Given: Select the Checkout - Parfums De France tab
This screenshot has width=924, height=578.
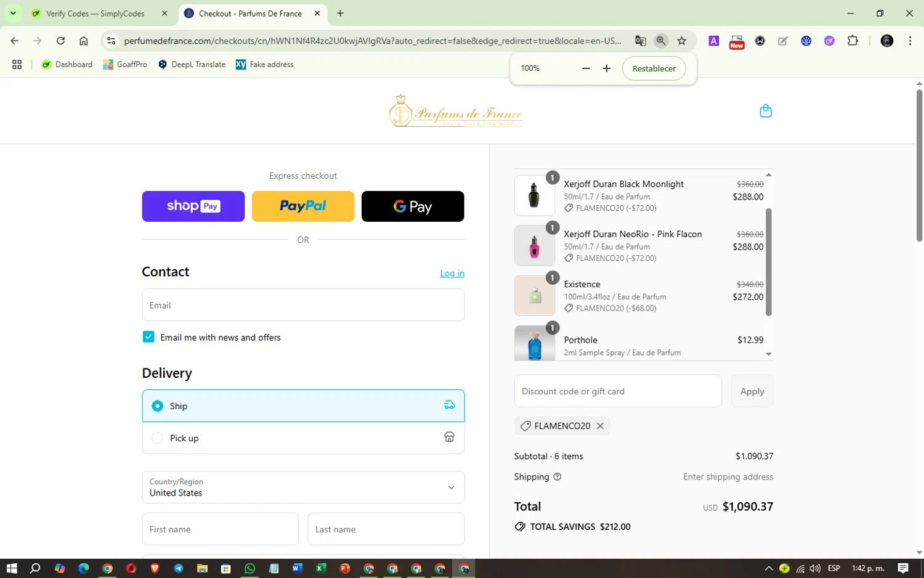Looking at the screenshot, I should [x=250, y=14].
